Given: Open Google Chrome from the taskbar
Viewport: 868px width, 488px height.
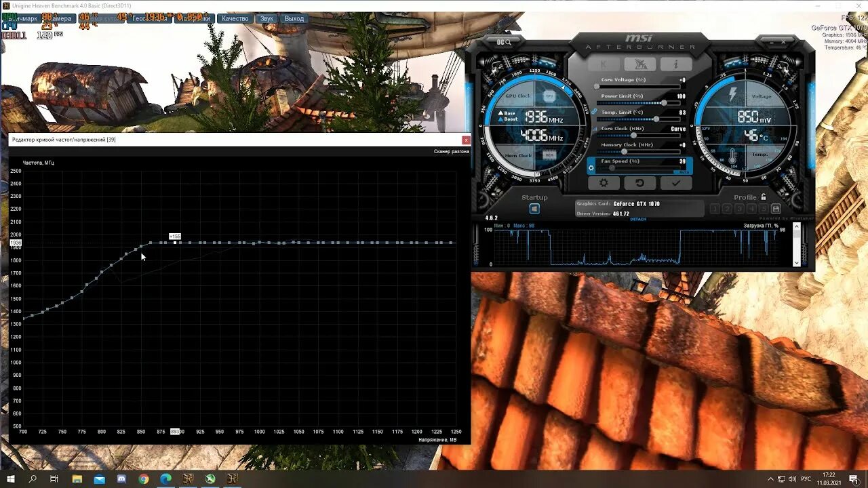Looking at the screenshot, I should click(144, 479).
